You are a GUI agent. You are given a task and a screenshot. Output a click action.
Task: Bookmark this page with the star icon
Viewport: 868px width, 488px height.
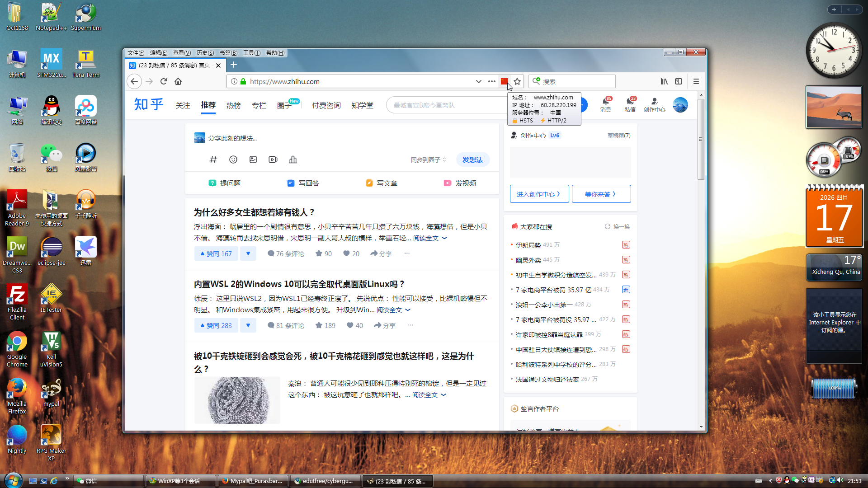pos(517,81)
